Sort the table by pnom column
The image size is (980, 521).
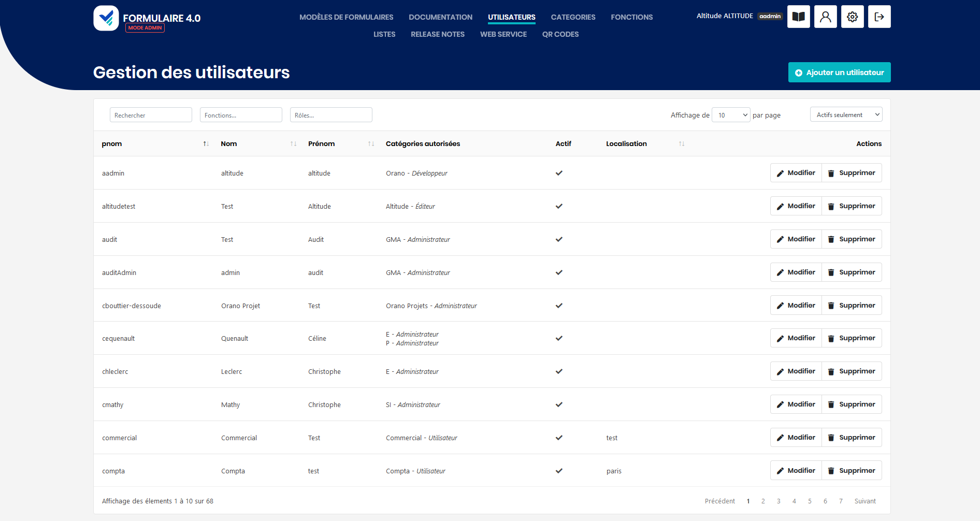coord(206,144)
